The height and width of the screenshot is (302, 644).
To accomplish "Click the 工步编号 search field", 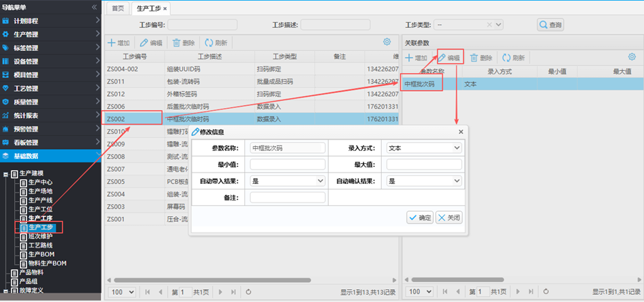I will point(202,24).
